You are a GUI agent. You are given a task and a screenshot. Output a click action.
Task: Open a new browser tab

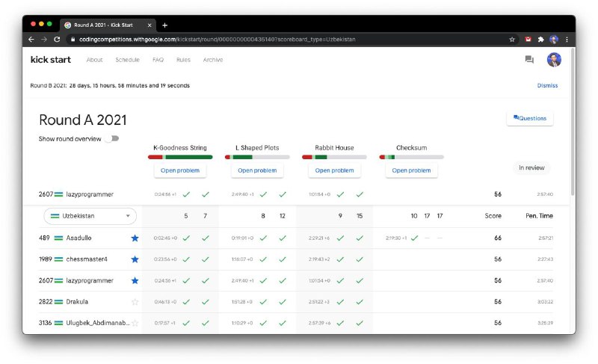tap(164, 25)
